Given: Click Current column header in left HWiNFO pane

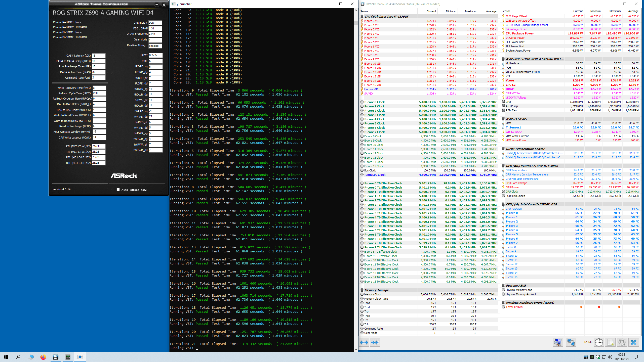Looking at the screenshot, I should coord(428,11).
